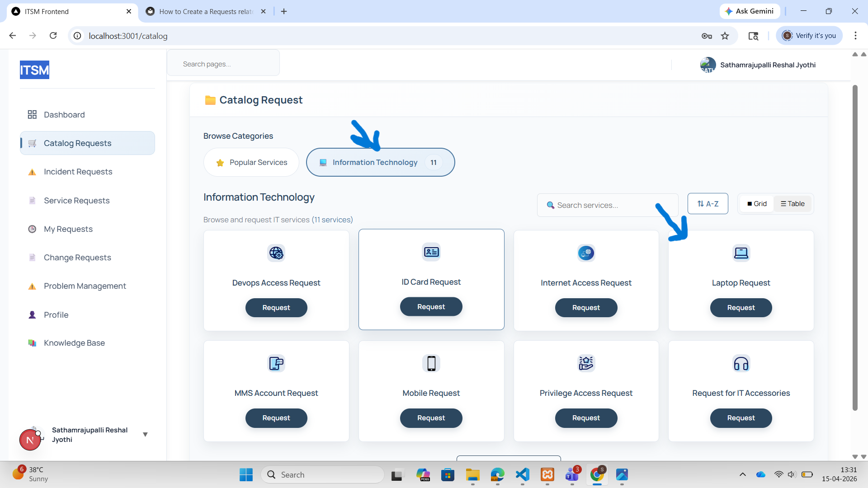This screenshot has width=868, height=488.
Task: Click the MMS Account Request icon
Action: pos(276,363)
